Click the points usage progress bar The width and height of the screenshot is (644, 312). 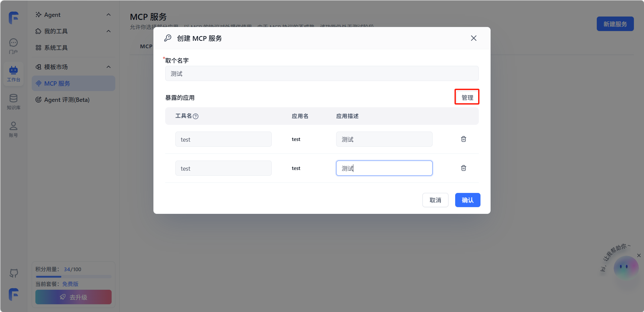tap(74, 277)
